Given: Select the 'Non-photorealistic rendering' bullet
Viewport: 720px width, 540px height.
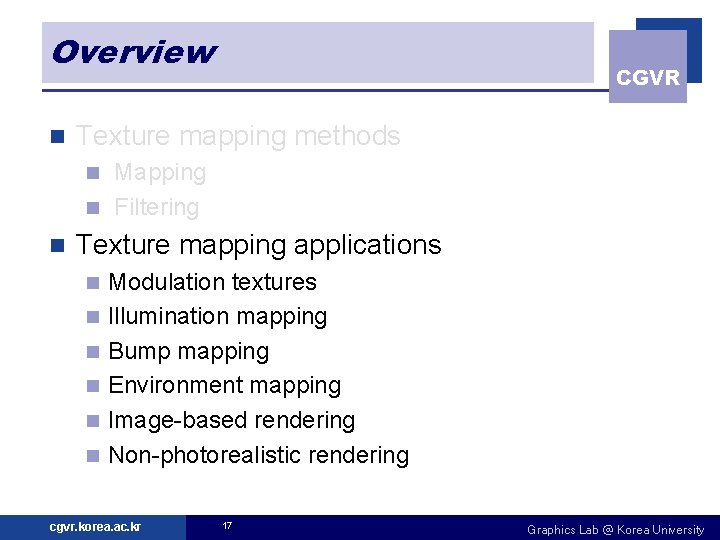Looking at the screenshot, I should 259,456.
